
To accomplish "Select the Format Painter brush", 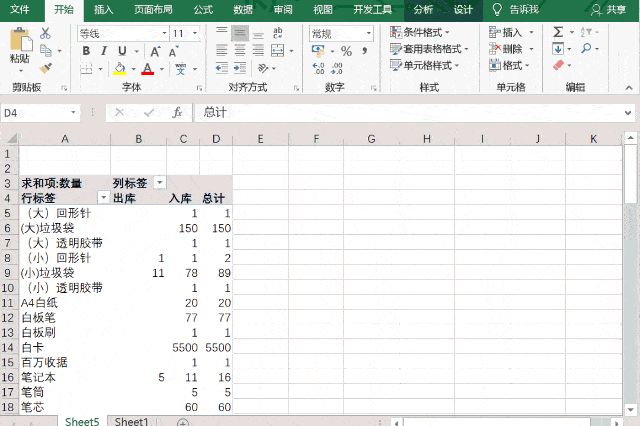I will [46, 68].
